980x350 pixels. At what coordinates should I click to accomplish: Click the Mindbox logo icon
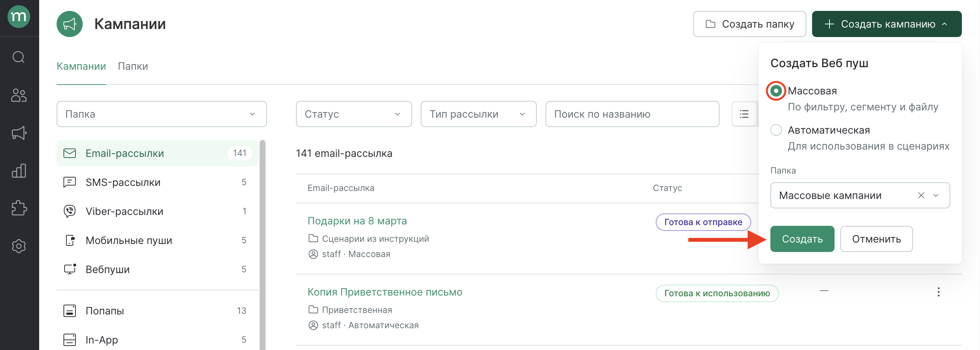(x=18, y=16)
